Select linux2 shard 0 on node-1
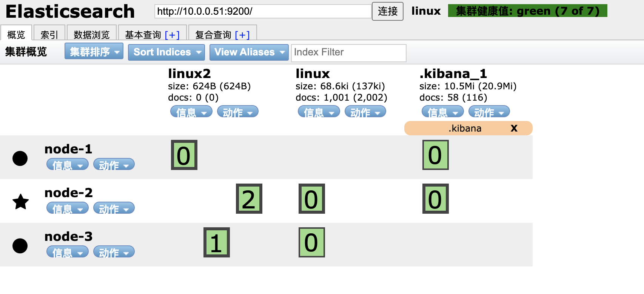 (184, 155)
